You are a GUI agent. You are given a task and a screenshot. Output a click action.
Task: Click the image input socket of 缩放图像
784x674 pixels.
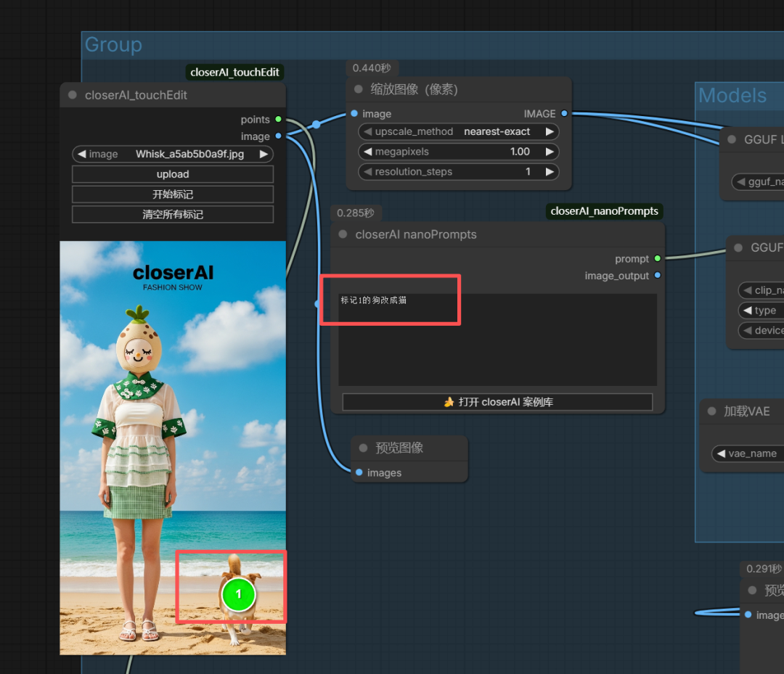354,114
